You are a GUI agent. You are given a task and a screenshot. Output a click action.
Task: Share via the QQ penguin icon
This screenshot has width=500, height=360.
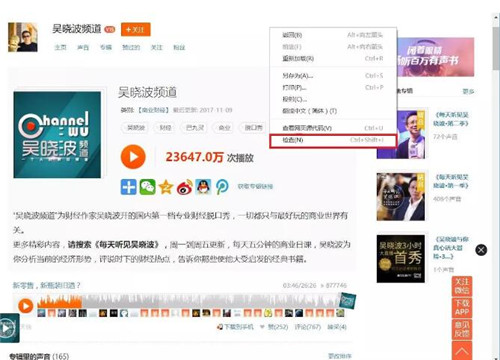[x=203, y=187]
